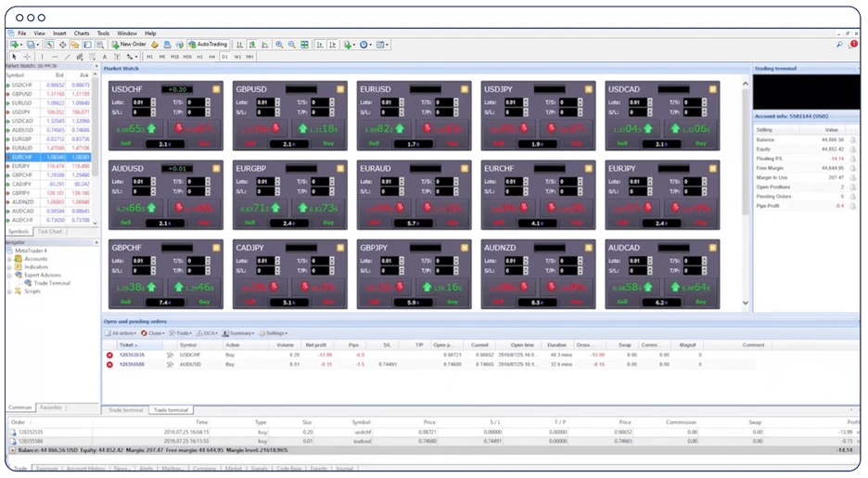
Task: Click T/P stepper on USDCAD tile
Action: 704,112
